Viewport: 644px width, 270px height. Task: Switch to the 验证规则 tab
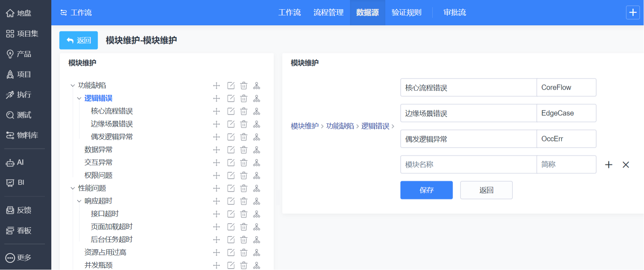(x=406, y=12)
